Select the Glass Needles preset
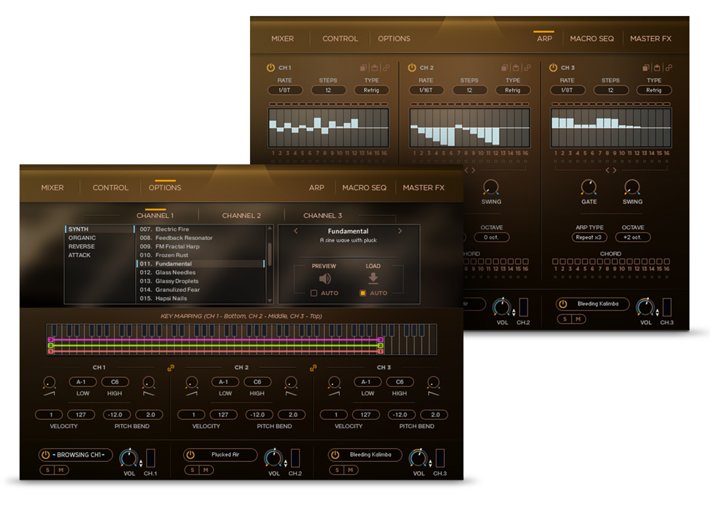This screenshot has height=520, width=710. [x=172, y=272]
